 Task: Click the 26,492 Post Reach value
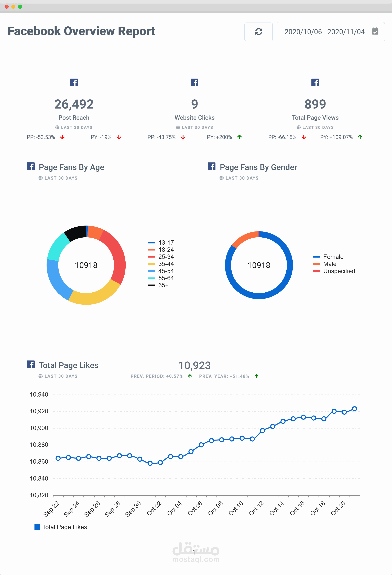(74, 104)
